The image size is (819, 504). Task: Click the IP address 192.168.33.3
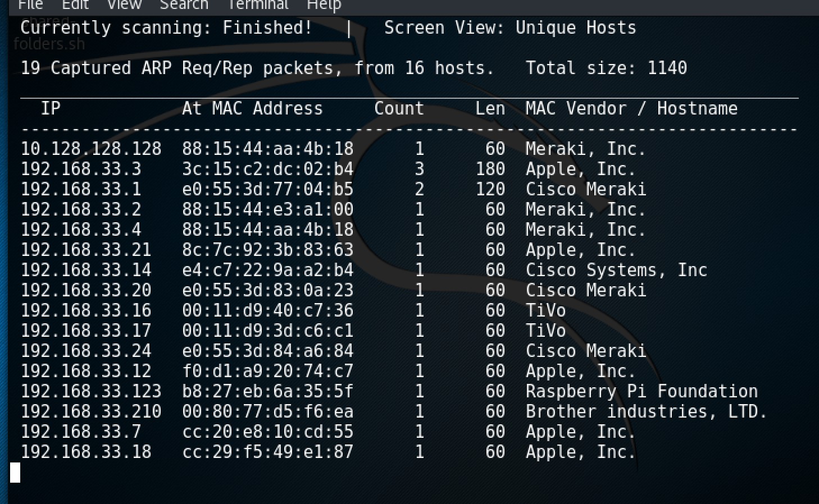pyautogui.click(x=81, y=169)
